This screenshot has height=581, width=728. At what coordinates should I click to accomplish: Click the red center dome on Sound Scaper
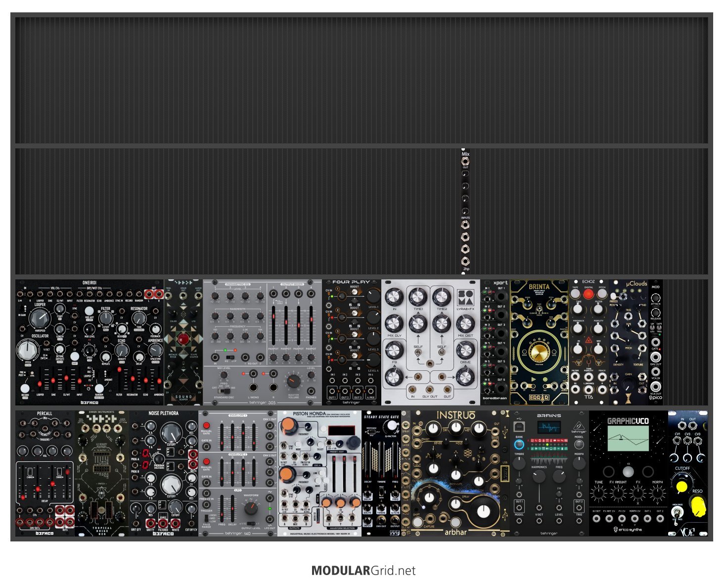[183, 339]
